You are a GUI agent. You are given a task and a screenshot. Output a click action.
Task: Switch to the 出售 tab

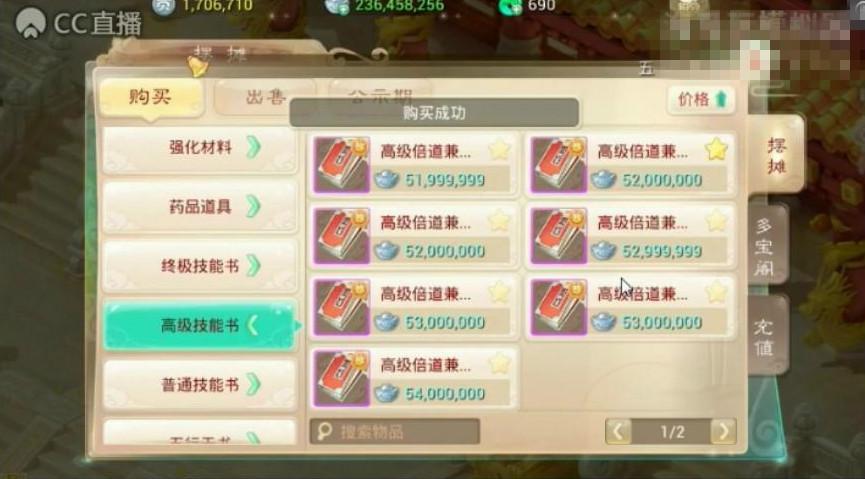point(265,97)
